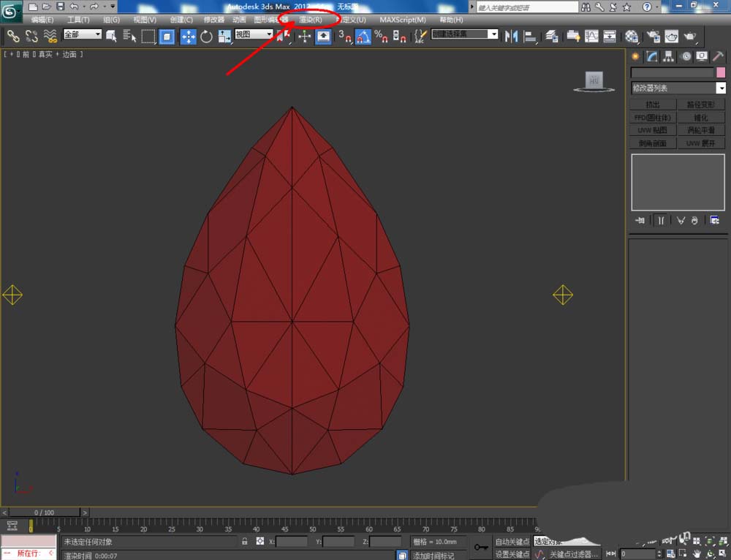Open the Create panel star icon
Viewport: 731px width, 560px height.
coord(636,56)
